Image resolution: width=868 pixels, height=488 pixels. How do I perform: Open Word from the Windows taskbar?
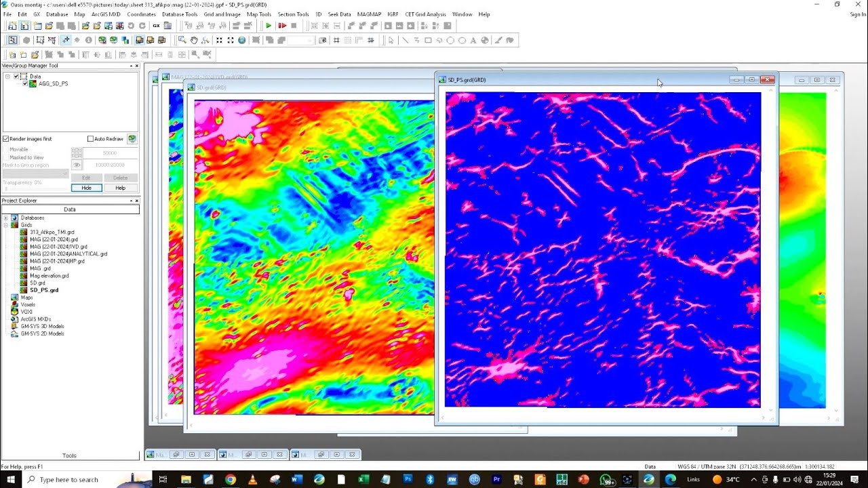tap(296, 479)
